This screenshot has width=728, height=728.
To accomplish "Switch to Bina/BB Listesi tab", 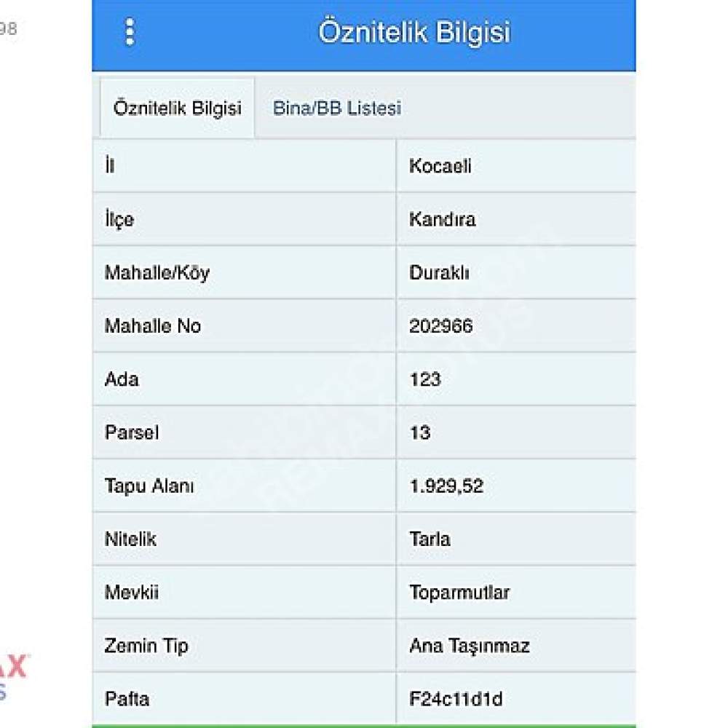I will [337, 108].
